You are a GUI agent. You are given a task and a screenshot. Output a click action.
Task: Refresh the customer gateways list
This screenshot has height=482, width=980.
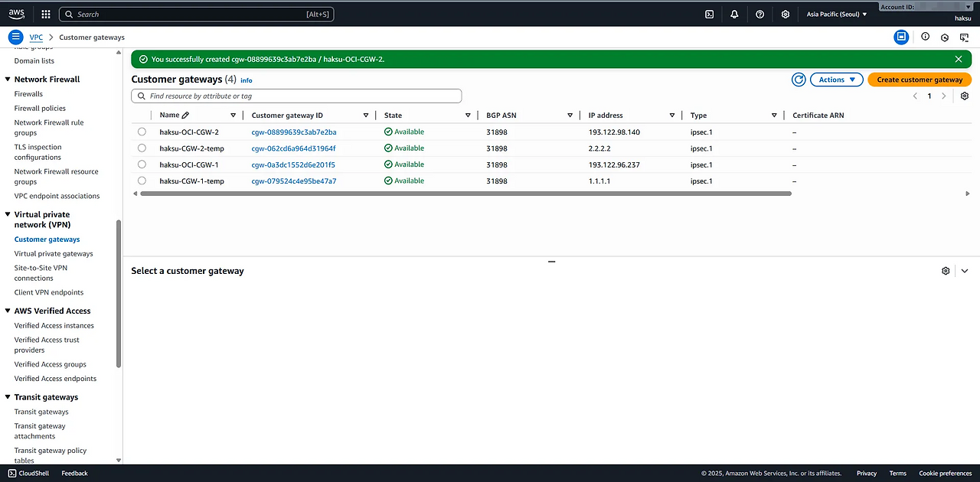pyautogui.click(x=799, y=80)
